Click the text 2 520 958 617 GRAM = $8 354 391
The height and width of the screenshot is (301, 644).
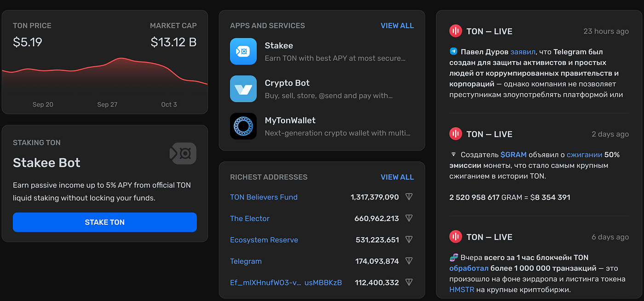point(510,198)
